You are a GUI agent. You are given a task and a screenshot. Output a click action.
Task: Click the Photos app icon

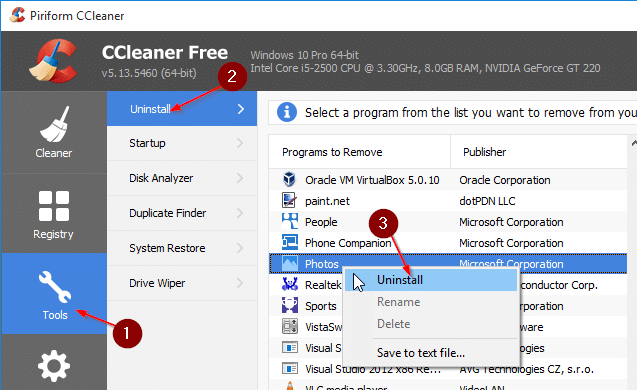pyautogui.click(x=290, y=264)
